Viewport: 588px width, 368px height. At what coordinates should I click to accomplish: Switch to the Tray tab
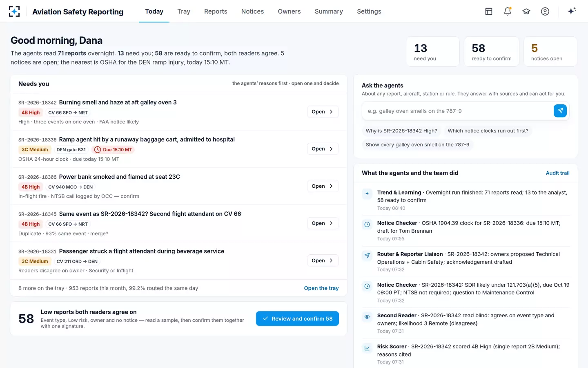184,11
